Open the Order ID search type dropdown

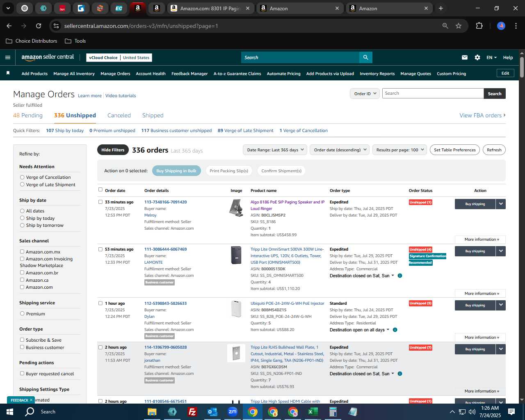point(364,94)
